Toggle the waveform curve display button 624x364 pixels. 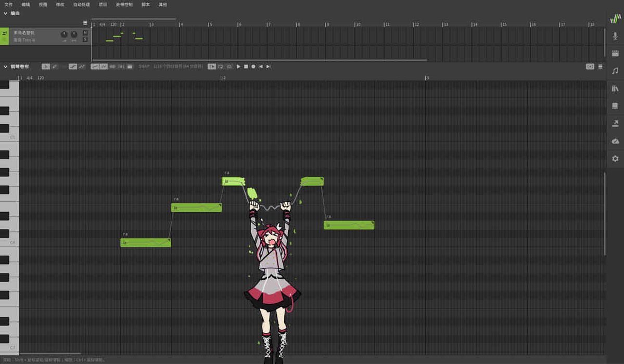[x=104, y=67]
